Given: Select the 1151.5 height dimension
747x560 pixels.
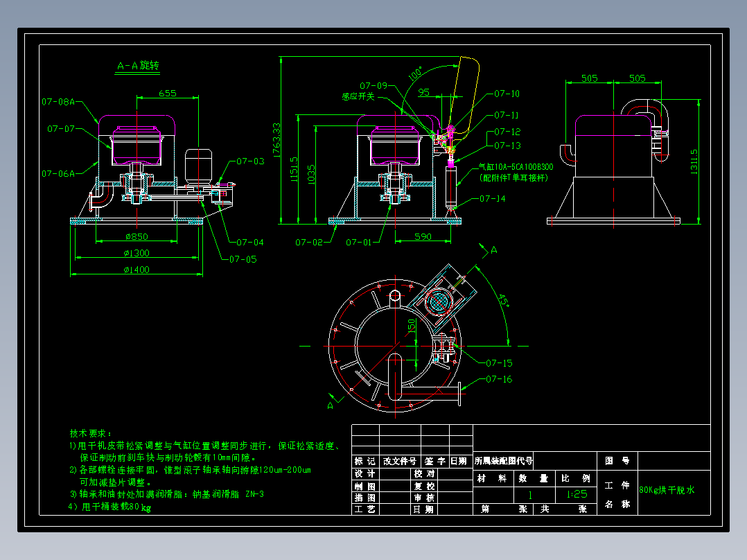Looking at the screenshot, I should pos(294,169).
